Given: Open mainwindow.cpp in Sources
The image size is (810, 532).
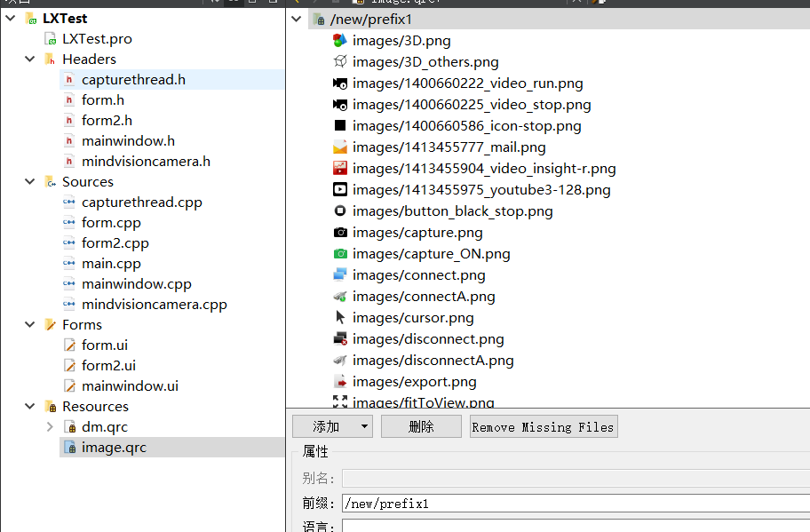Looking at the screenshot, I should pyautogui.click(x=137, y=283).
